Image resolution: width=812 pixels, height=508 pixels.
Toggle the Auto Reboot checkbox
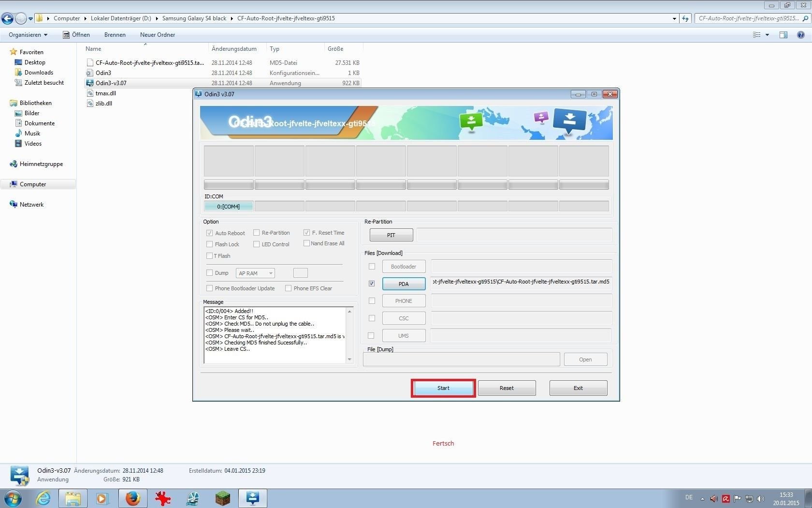coord(210,233)
